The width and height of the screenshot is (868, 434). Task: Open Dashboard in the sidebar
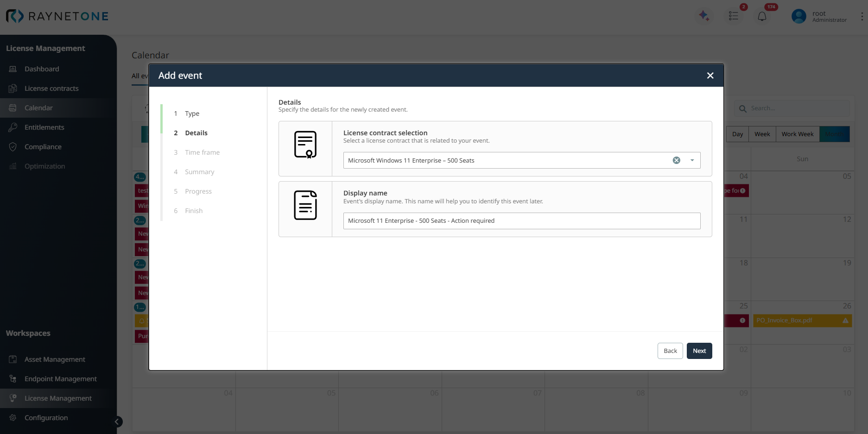click(42, 69)
